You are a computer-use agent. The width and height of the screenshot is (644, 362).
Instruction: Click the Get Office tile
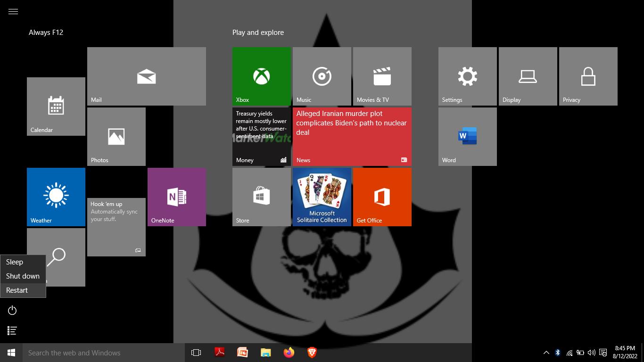pyautogui.click(x=382, y=197)
